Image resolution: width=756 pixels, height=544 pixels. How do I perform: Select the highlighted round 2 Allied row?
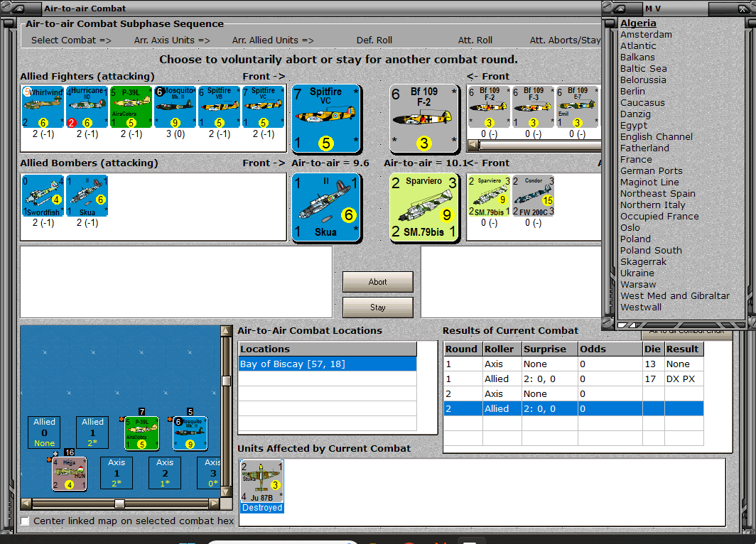click(x=573, y=408)
